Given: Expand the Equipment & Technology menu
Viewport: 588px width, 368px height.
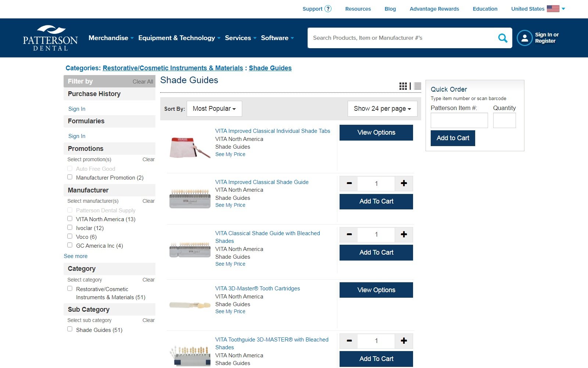Looking at the screenshot, I should pyautogui.click(x=179, y=38).
